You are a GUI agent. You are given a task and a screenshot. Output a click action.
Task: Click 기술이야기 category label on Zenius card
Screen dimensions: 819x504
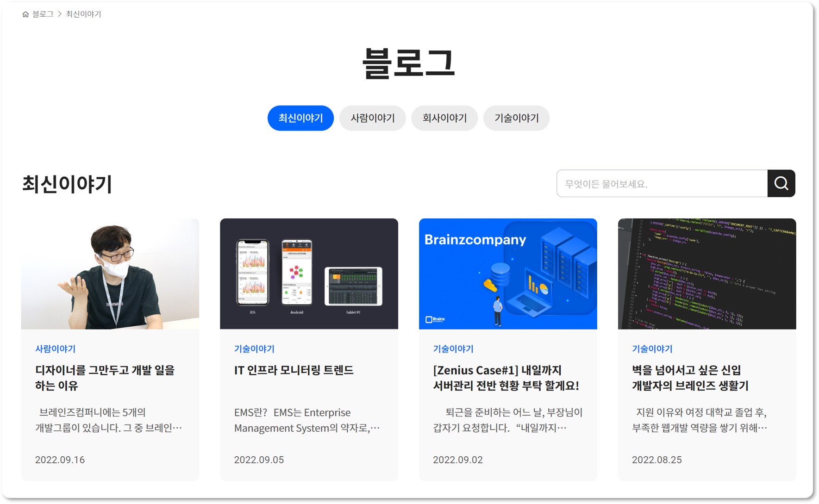click(453, 349)
